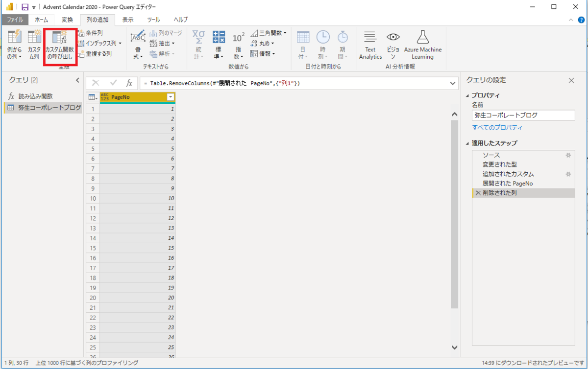Viewport: 588px width, 369px height.
Task: Click into the Table.RemoveColumns formula field
Action: 294,83
